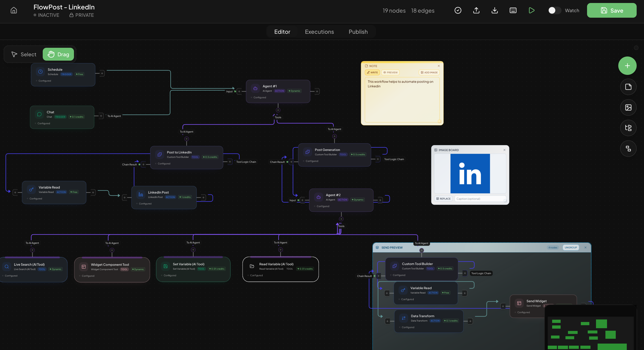Switch to Select mode

coord(23,54)
